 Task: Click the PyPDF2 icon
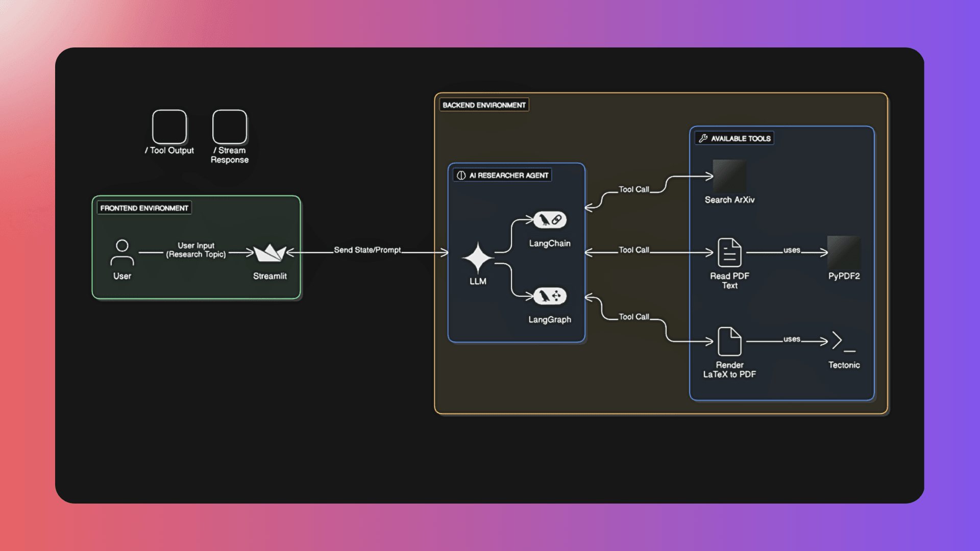(843, 253)
